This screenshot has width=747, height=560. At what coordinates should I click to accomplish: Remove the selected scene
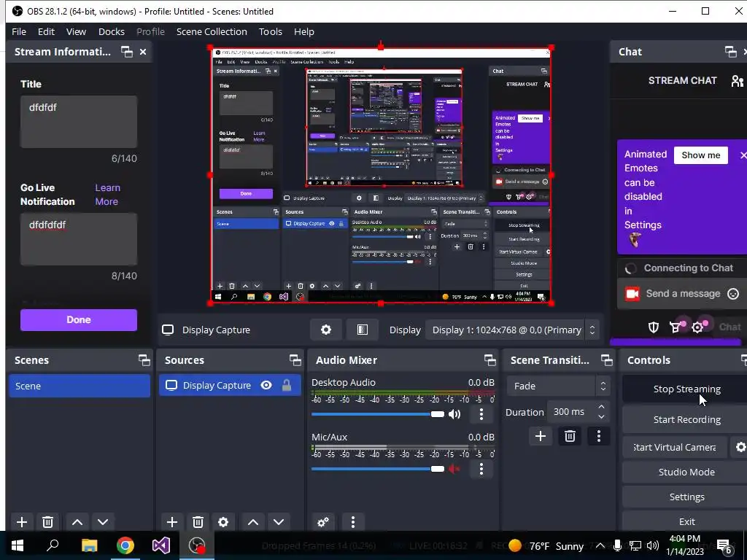[x=47, y=522]
